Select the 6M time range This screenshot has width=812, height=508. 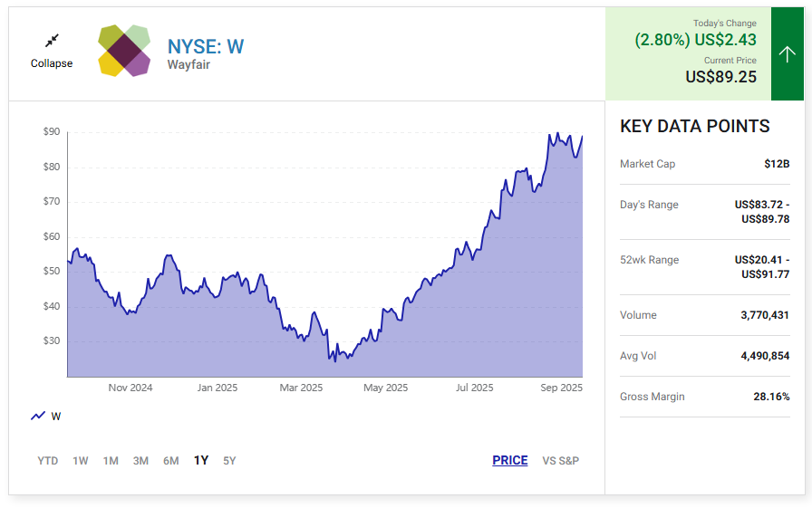point(171,460)
